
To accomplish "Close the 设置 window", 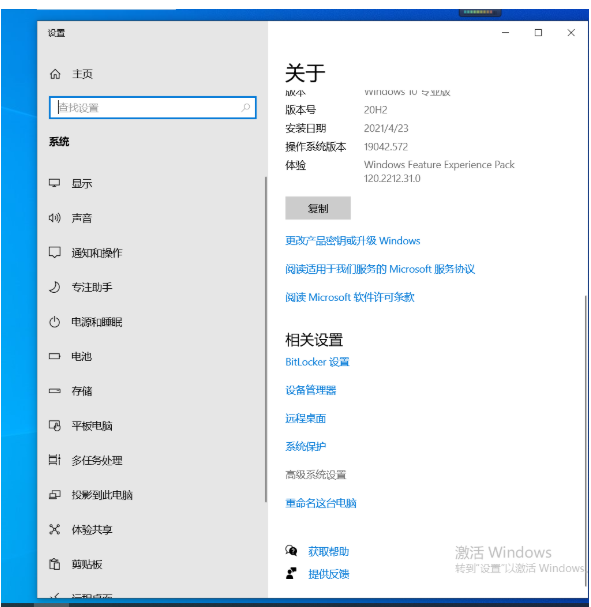I will 571,33.
